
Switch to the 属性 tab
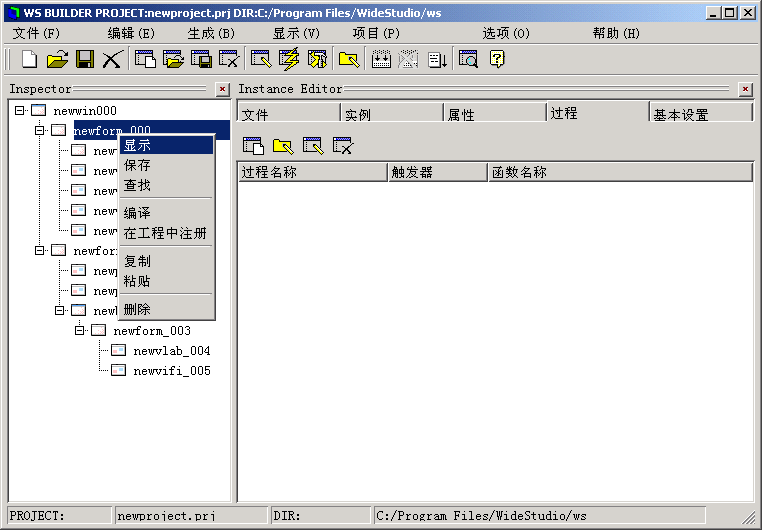pos(495,114)
